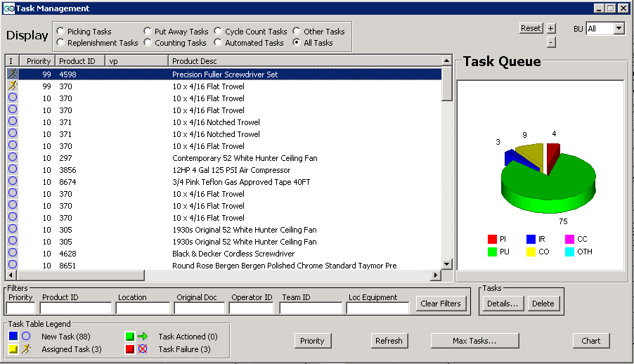Click the Assigned Task yellow legend icon

pos(13,349)
